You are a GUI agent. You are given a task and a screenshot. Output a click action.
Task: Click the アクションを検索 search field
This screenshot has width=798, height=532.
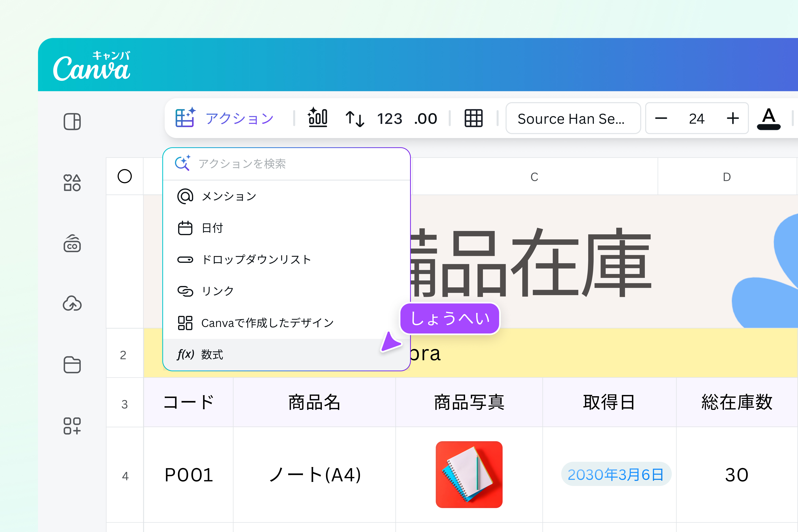coord(287,164)
